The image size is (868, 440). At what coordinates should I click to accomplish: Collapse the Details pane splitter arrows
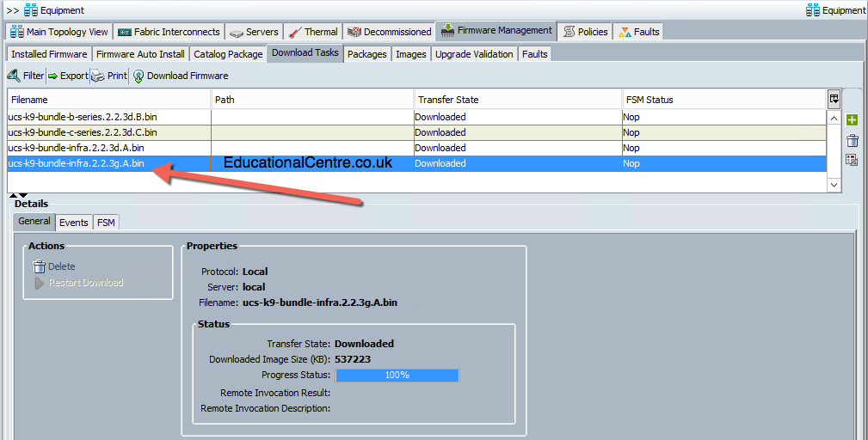(x=18, y=195)
